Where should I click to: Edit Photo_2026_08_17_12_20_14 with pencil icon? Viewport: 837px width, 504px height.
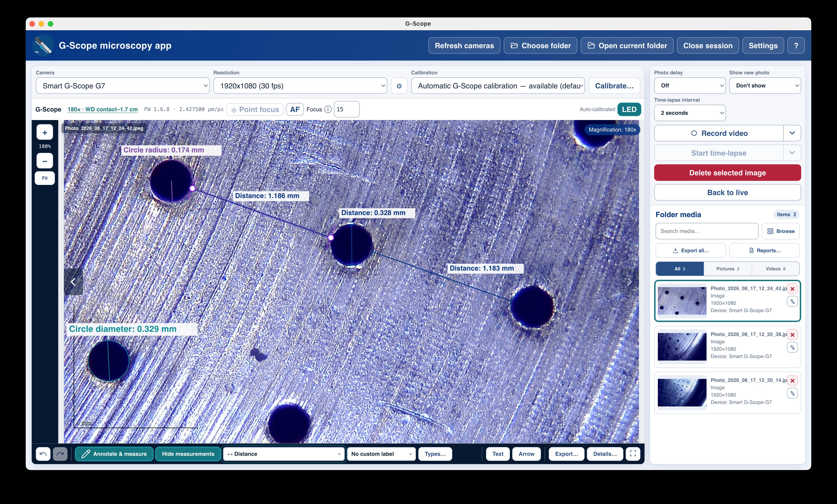point(792,393)
